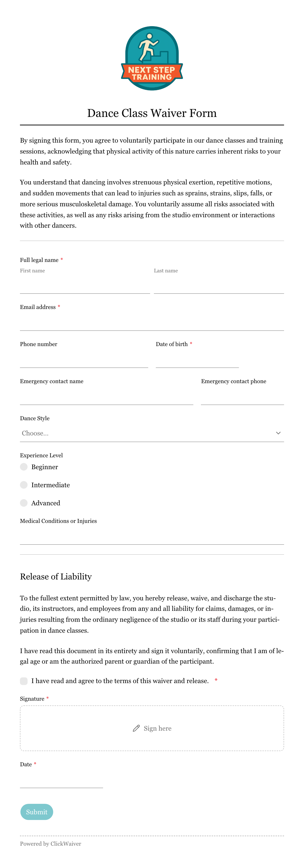Click the Medical Conditions or Injuries field

pyautogui.click(x=152, y=536)
